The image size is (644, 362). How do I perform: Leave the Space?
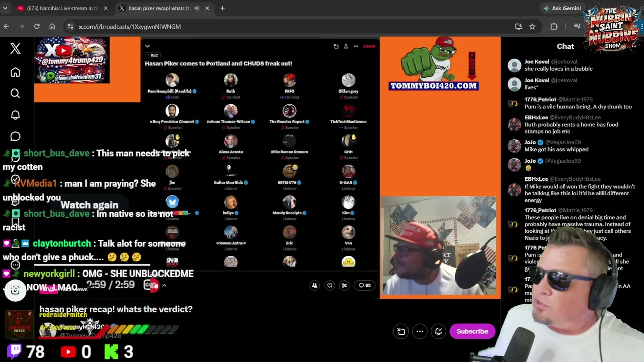369,46
